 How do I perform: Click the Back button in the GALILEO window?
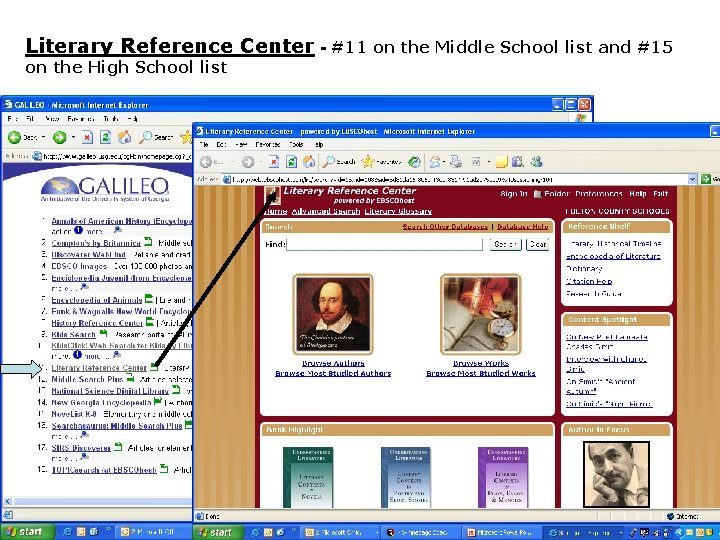(x=15, y=137)
